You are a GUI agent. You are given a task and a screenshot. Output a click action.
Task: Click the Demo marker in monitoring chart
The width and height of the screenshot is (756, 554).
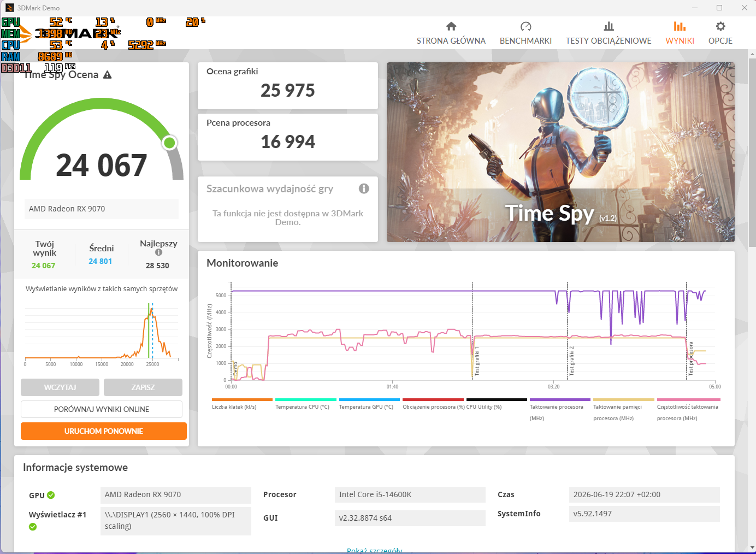(x=235, y=368)
